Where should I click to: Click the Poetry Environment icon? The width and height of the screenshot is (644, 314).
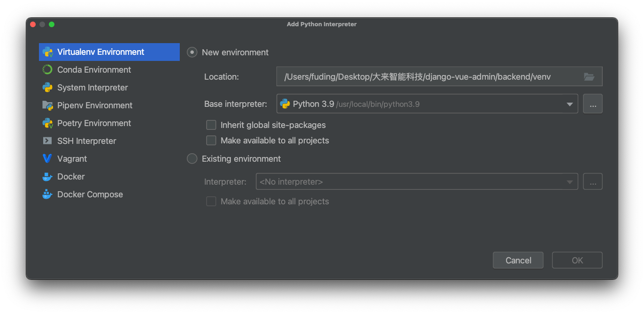(x=47, y=123)
